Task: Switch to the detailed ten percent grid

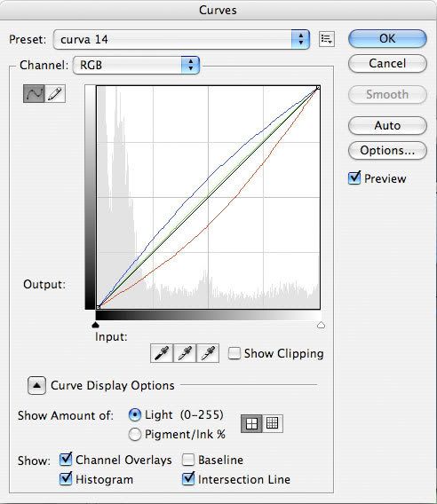Action: click(273, 423)
